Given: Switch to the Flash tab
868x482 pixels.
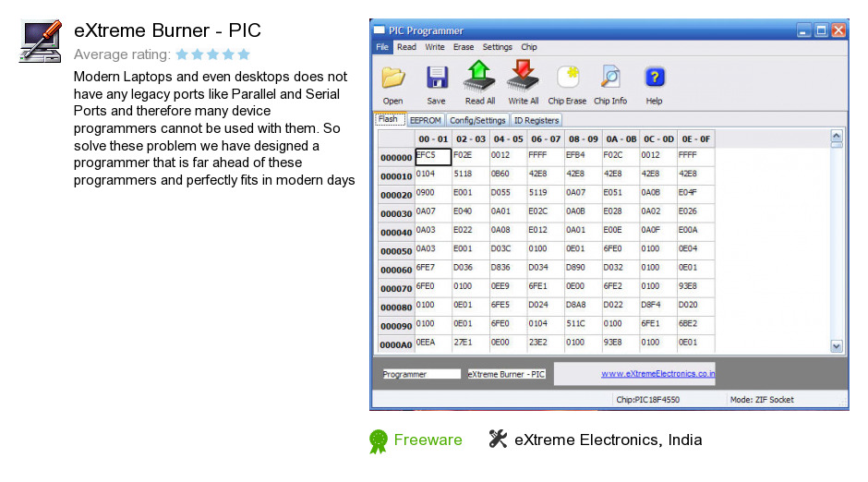Looking at the screenshot, I should click(x=389, y=119).
